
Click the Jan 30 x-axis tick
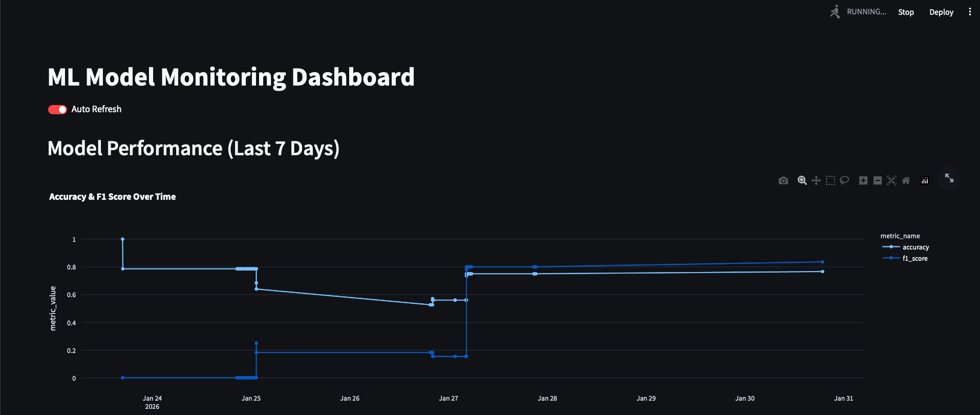click(745, 398)
